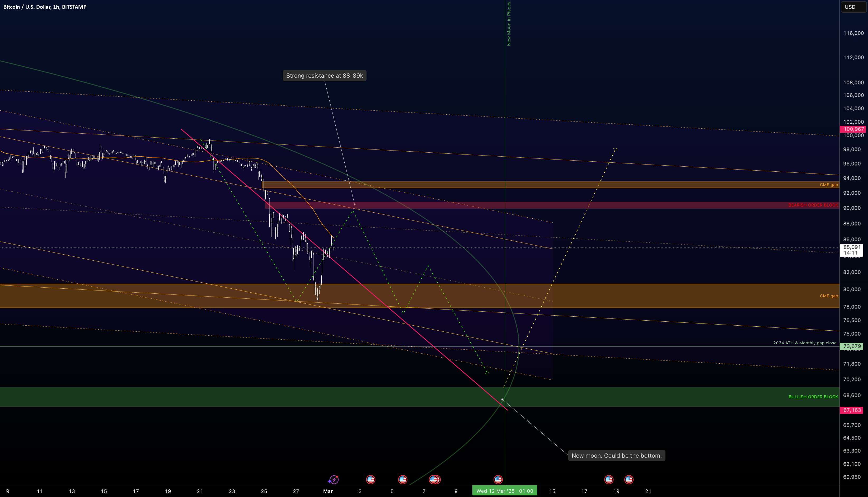Click the green Wed 12 Mar '25 date label
This screenshot has width=868, height=497.
coord(504,491)
